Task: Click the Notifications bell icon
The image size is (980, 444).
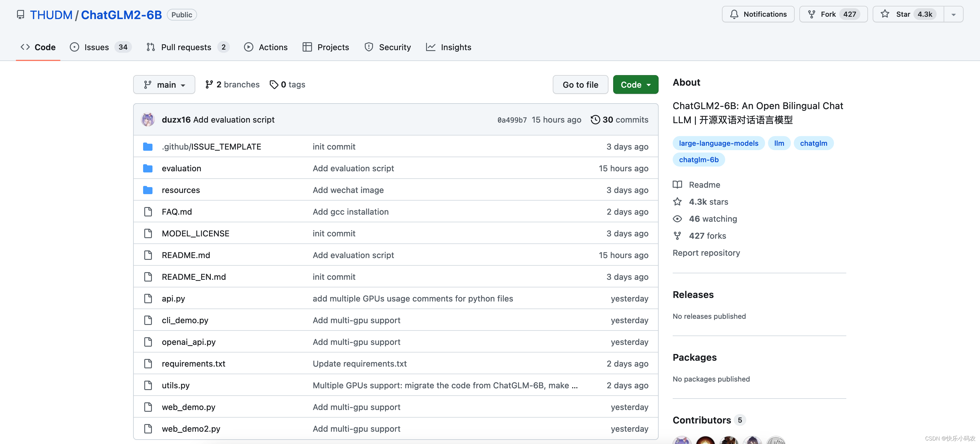Action: pos(734,14)
